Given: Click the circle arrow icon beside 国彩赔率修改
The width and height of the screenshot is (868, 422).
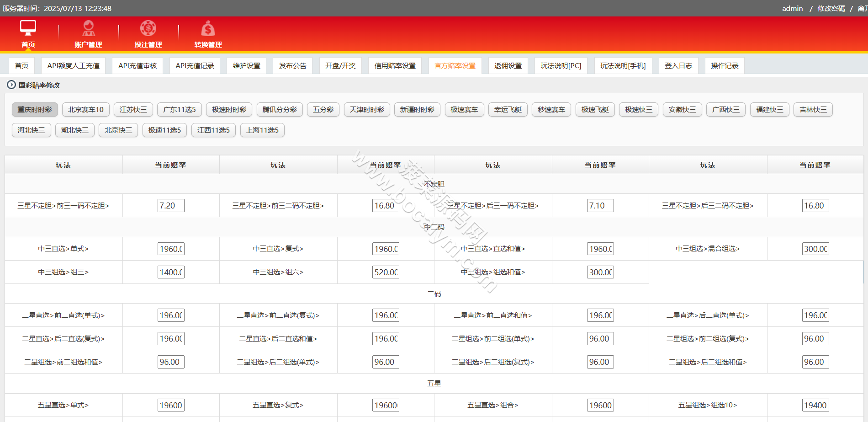Looking at the screenshot, I should point(11,85).
